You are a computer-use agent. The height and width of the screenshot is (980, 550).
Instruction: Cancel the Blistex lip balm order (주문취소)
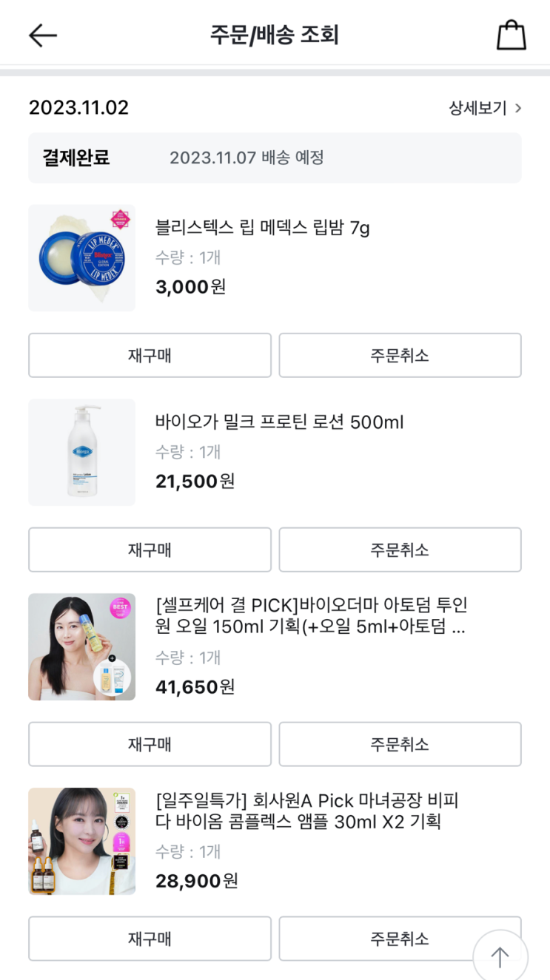pyautogui.click(x=400, y=355)
